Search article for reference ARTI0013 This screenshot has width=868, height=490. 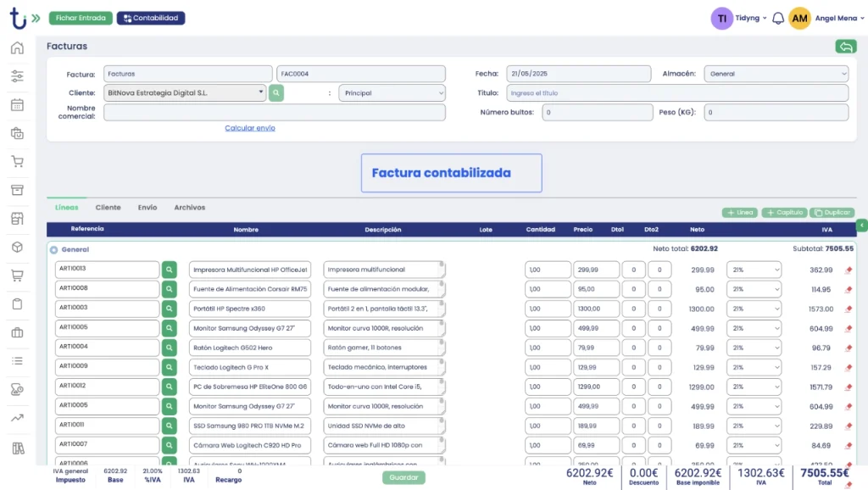click(x=170, y=270)
